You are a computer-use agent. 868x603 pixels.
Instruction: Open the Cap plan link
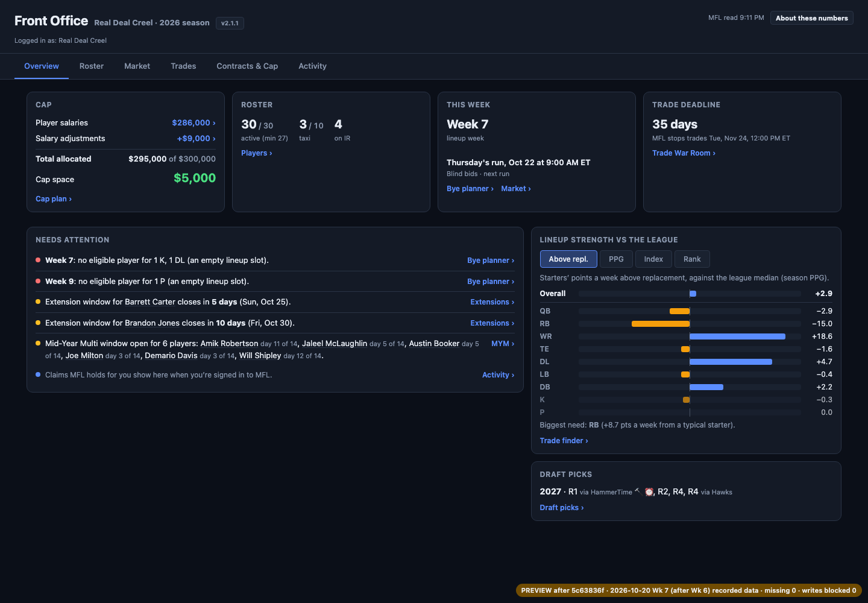tap(54, 199)
